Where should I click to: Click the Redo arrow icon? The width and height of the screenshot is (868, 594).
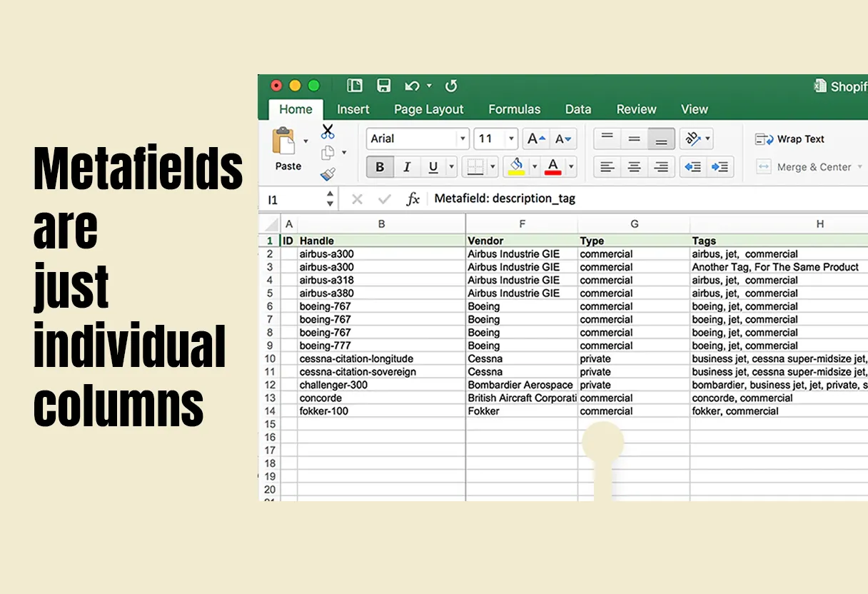pos(451,86)
